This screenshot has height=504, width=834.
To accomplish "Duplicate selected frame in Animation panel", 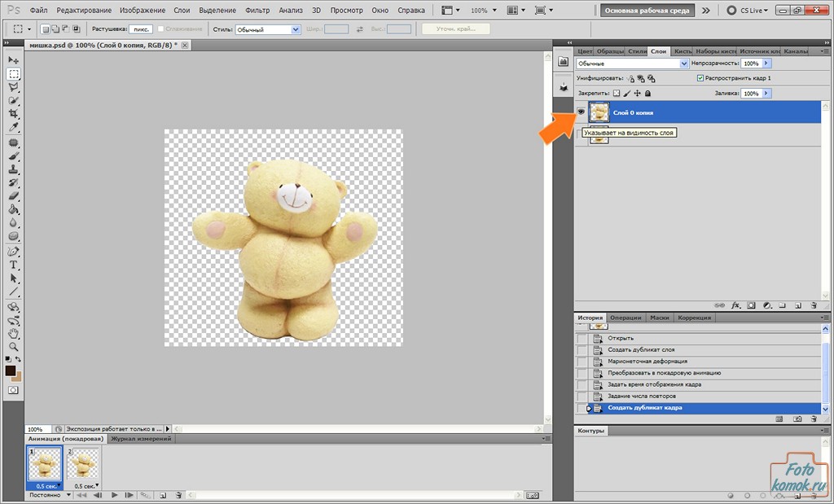I will click(x=163, y=494).
